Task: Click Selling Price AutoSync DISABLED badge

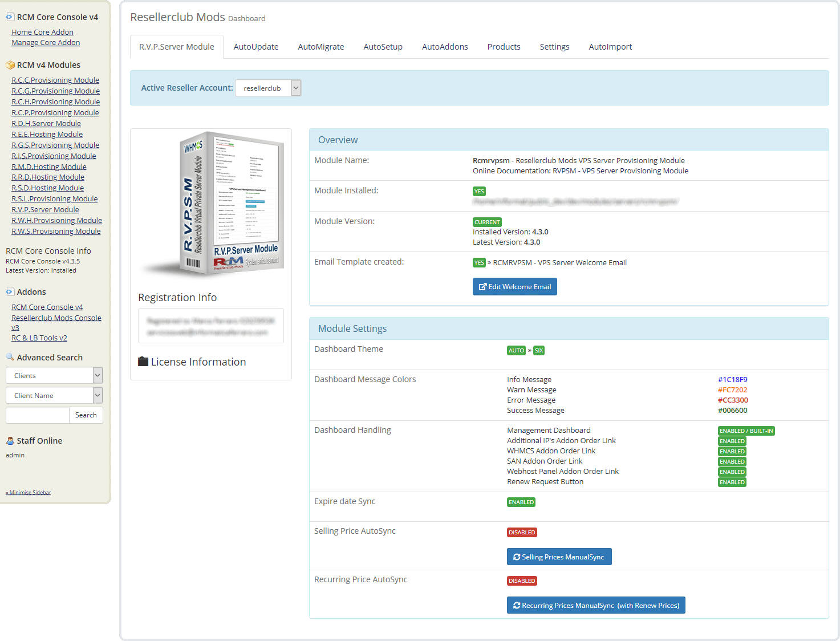Action: (x=522, y=532)
